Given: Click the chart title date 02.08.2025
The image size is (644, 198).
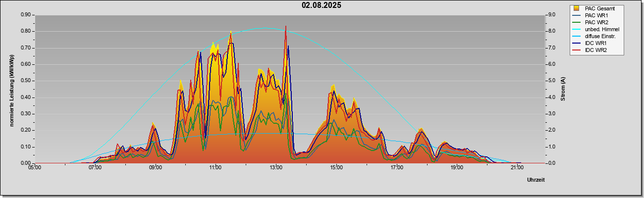Looking at the screenshot, I should pos(322,5).
